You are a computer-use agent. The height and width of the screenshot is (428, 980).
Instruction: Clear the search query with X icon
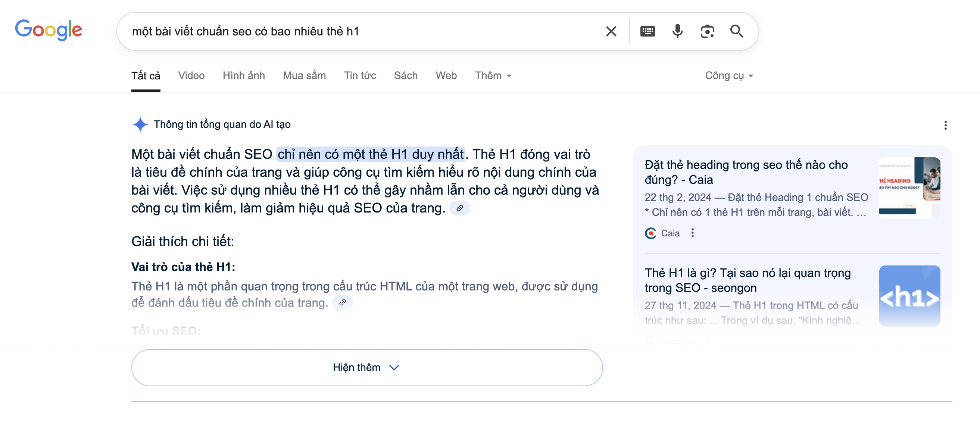[611, 31]
